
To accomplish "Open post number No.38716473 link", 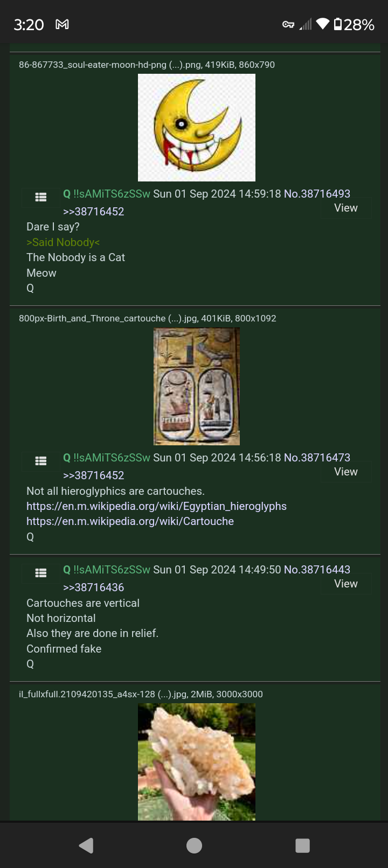I will pos(317,458).
